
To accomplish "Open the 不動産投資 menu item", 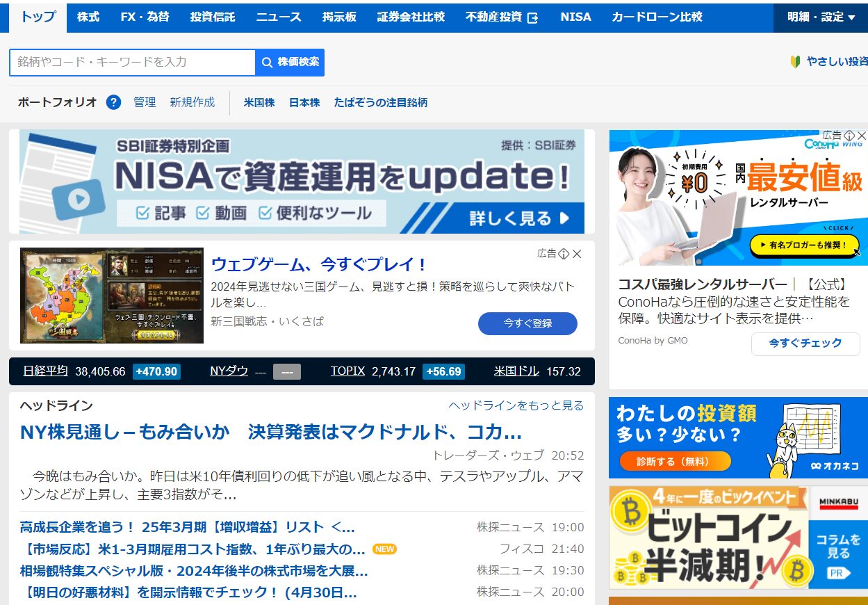I will (x=502, y=17).
